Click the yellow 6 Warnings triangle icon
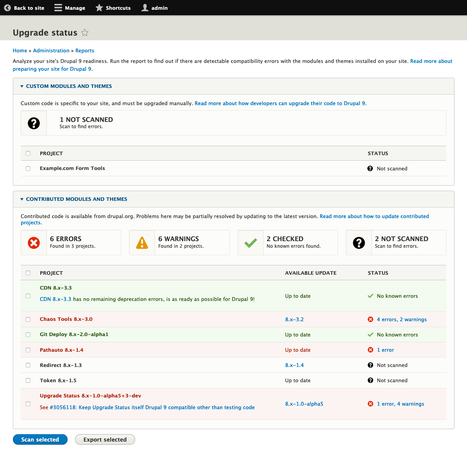The image size is (467, 476). tap(142, 242)
